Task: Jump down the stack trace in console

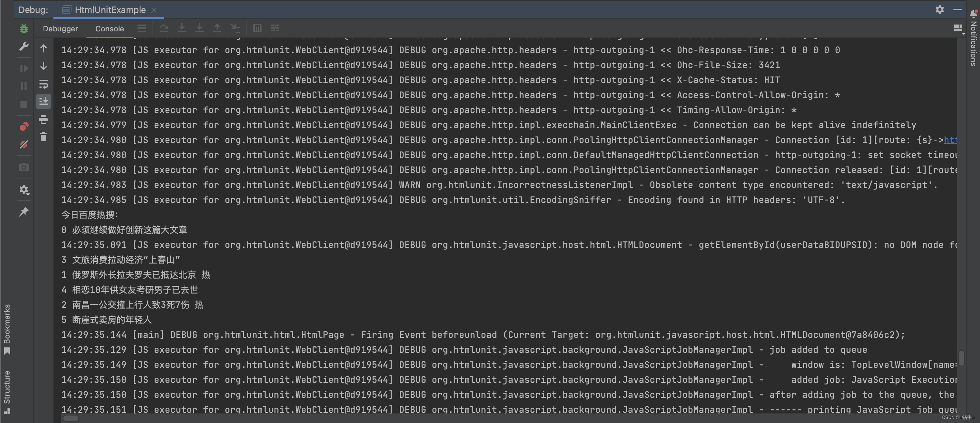Action: click(44, 66)
